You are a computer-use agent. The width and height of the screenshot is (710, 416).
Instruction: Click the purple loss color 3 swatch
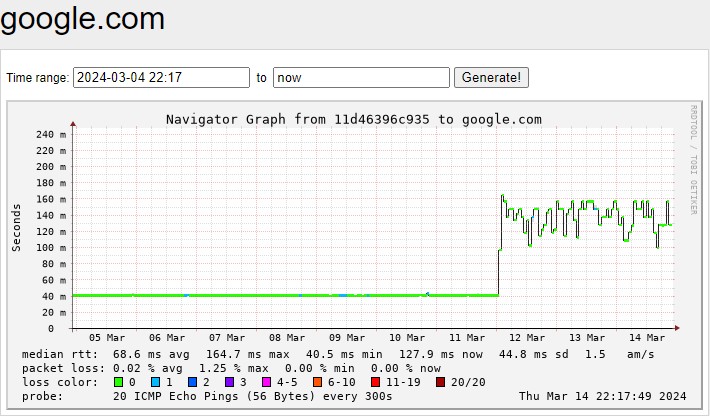tap(230, 382)
